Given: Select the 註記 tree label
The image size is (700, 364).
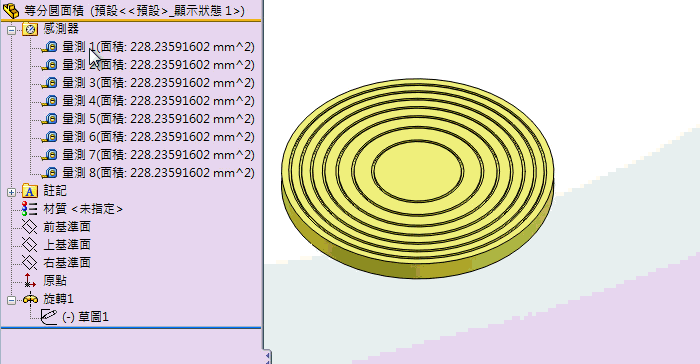Looking at the screenshot, I should (x=55, y=191).
